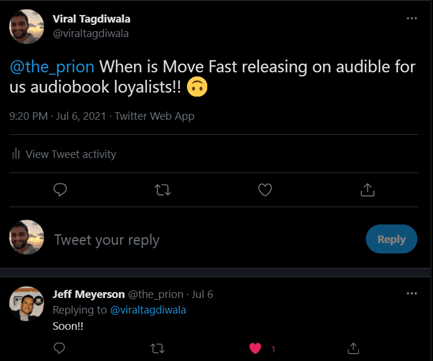Retweet Viral Tagdiwala's main tweet

[x=163, y=190]
